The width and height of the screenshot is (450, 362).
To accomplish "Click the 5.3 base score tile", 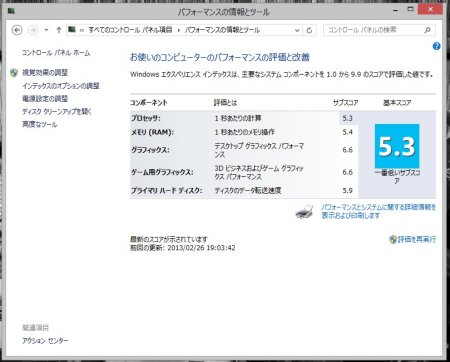I will (x=397, y=146).
